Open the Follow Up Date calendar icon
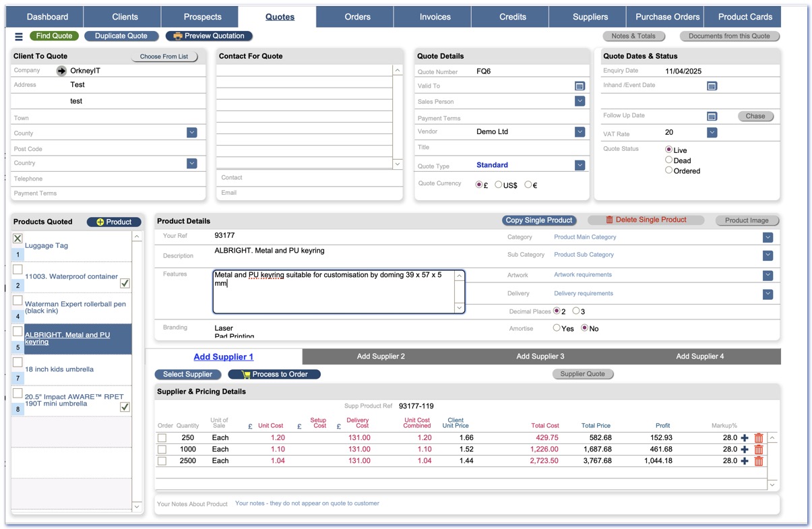The height and width of the screenshot is (529, 812). click(x=712, y=116)
